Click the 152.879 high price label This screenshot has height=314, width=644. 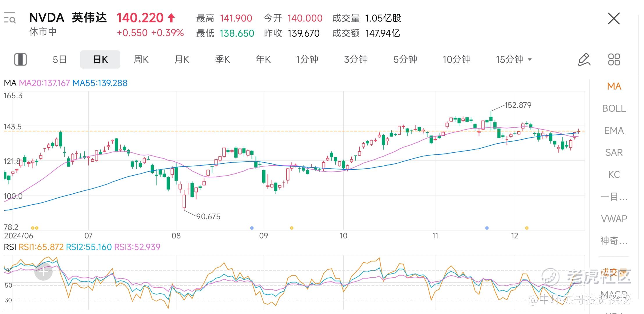click(x=518, y=105)
